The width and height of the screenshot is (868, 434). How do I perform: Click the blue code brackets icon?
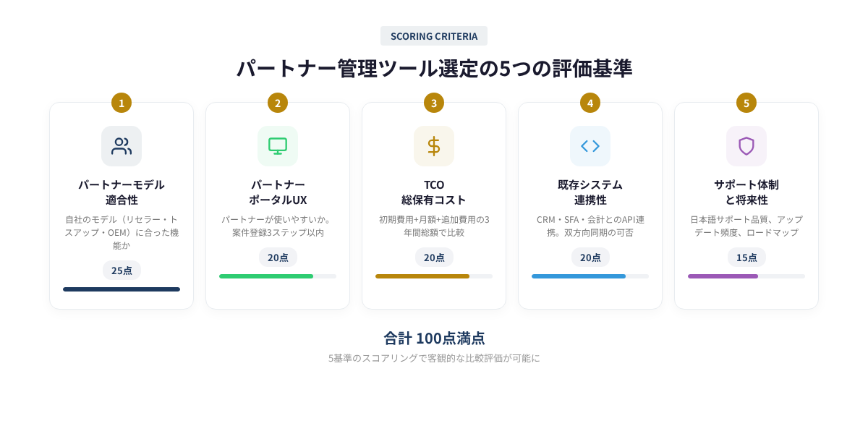click(x=590, y=146)
